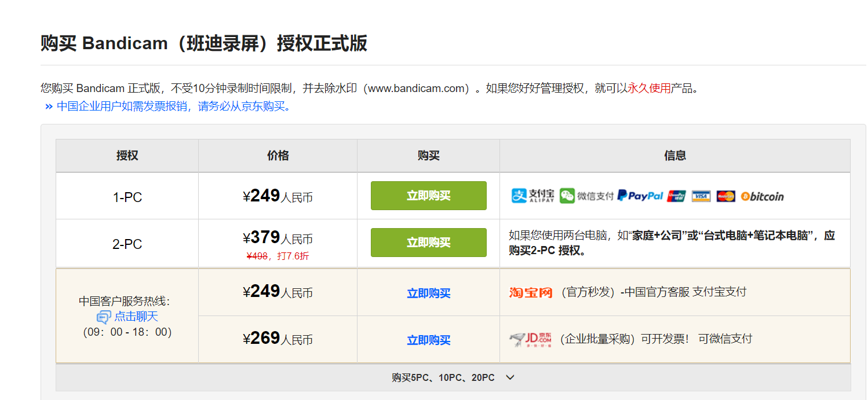Click the ¥249 price in 1-PC row

point(278,196)
